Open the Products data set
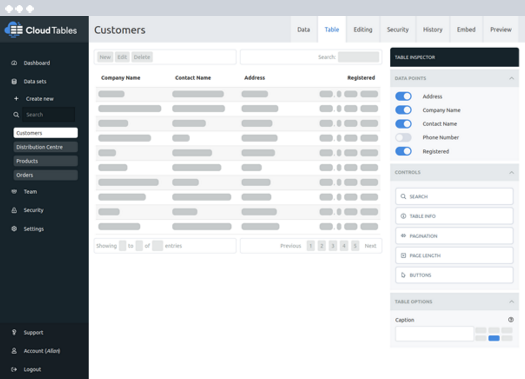This screenshot has width=525, height=379. coord(46,161)
